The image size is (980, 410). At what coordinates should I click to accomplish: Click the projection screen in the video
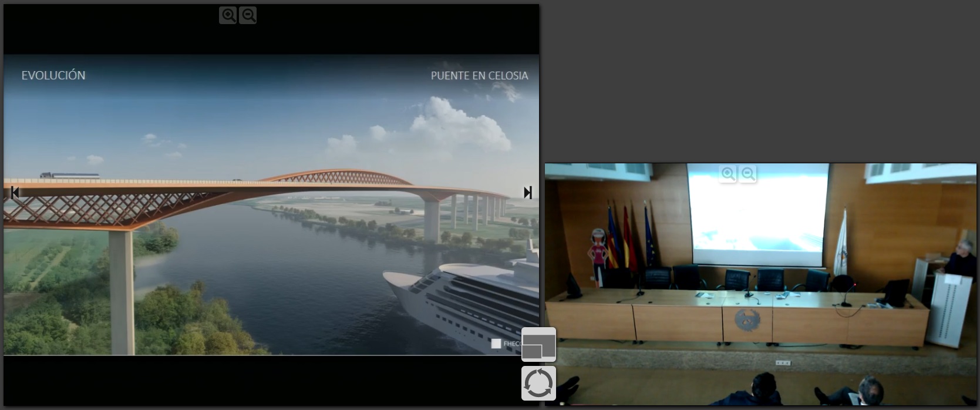pos(757,214)
